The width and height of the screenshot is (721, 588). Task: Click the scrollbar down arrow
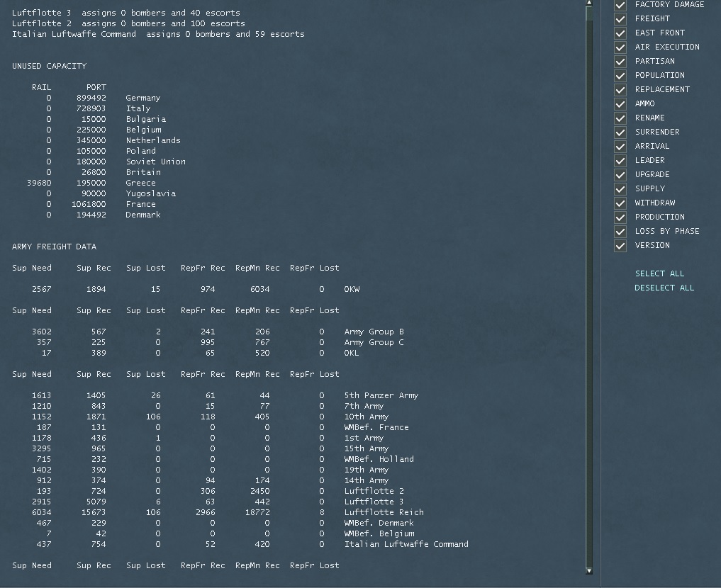tap(589, 571)
